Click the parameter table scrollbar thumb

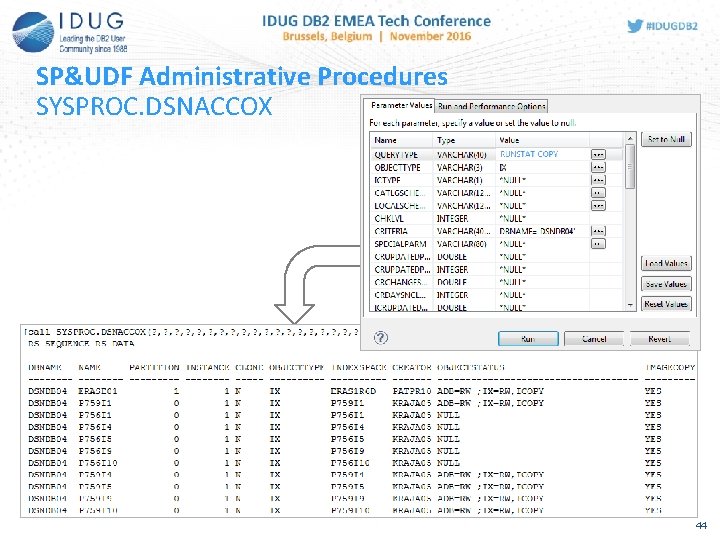point(630,166)
